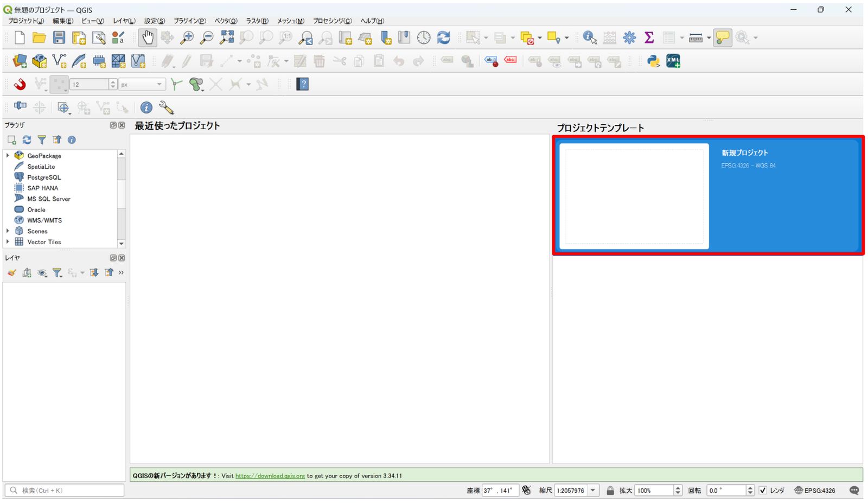Open the measure tool dropdown arrow

point(709,38)
